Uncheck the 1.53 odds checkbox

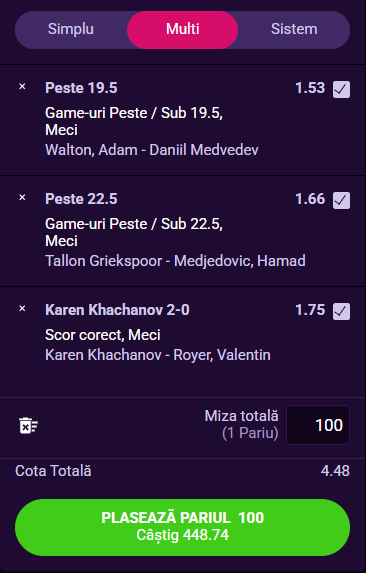(341, 90)
